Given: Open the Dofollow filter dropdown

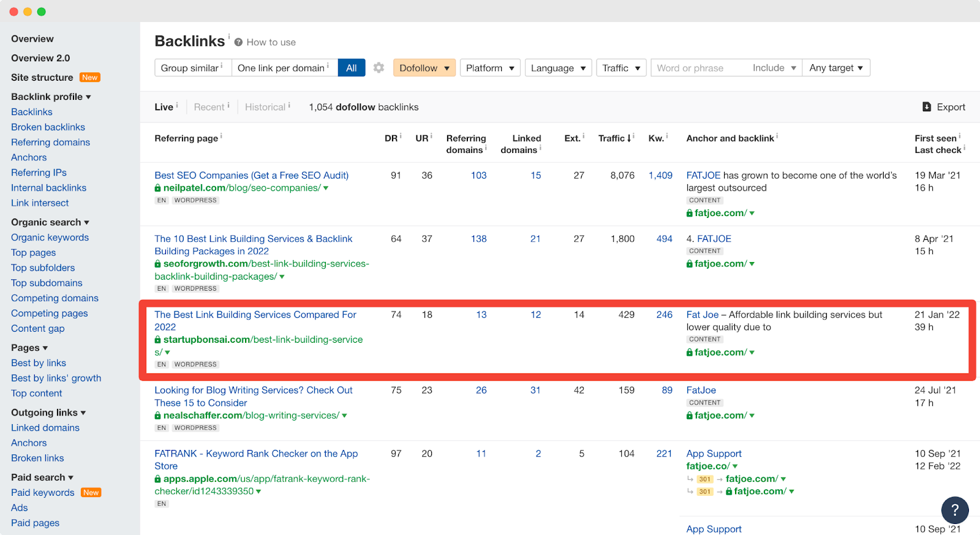Looking at the screenshot, I should pyautogui.click(x=424, y=68).
